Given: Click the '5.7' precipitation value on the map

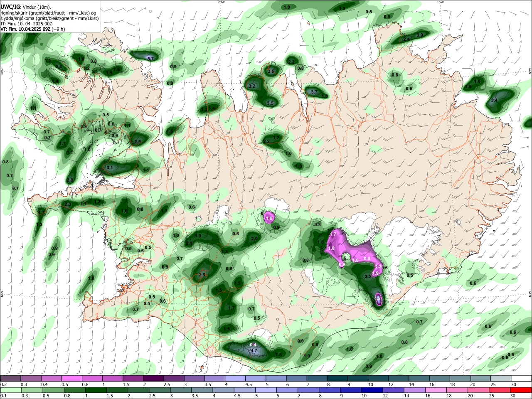Looking at the screenshot, I should (x=150, y=59).
